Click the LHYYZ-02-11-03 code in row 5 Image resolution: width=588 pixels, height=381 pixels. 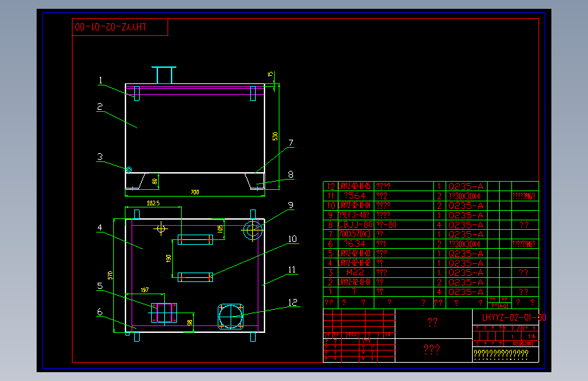point(355,253)
